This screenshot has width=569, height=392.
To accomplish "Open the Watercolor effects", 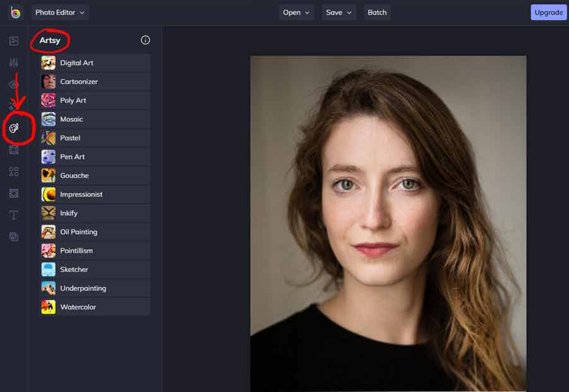I will [x=95, y=307].
